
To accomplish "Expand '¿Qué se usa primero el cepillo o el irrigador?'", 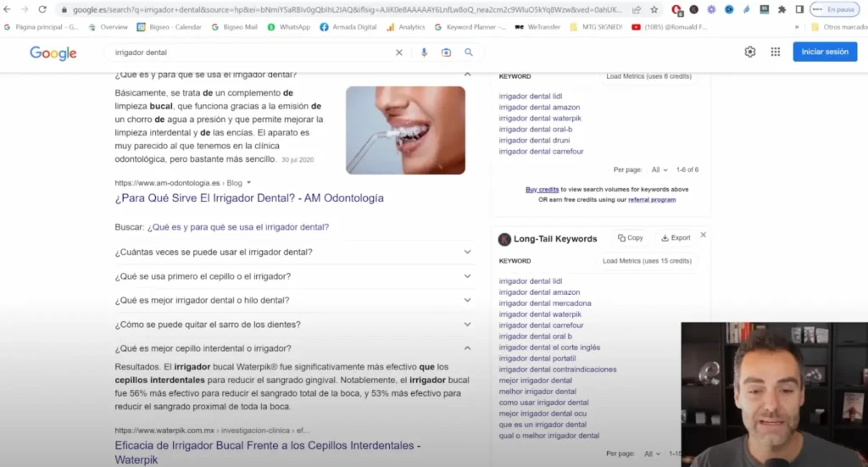I will pos(293,276).
